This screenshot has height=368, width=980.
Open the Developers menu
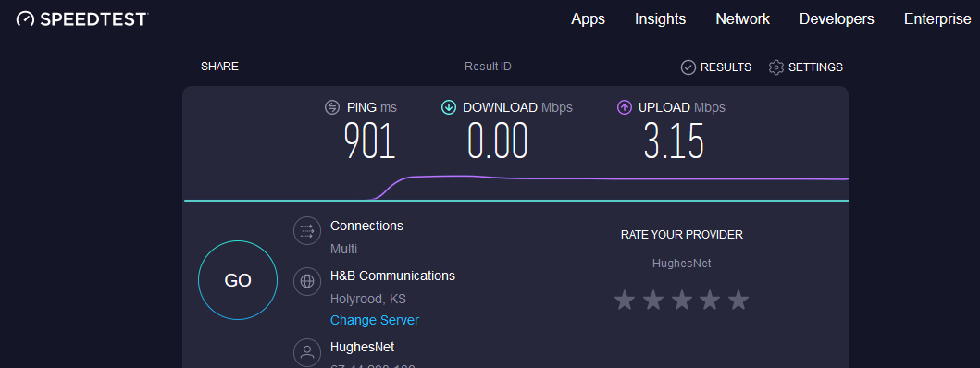[837, 19]
